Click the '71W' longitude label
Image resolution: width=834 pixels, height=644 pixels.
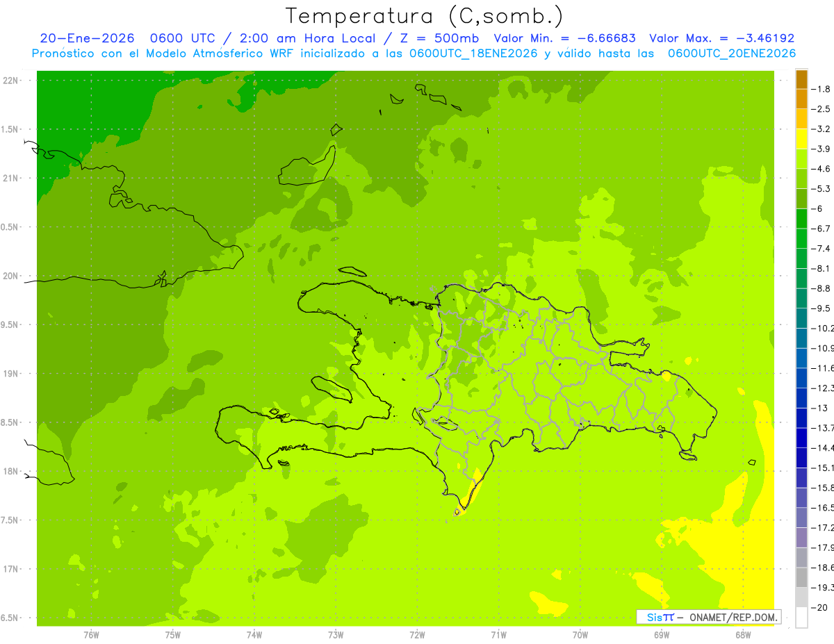pyautogui.click(x=498, y=635)
